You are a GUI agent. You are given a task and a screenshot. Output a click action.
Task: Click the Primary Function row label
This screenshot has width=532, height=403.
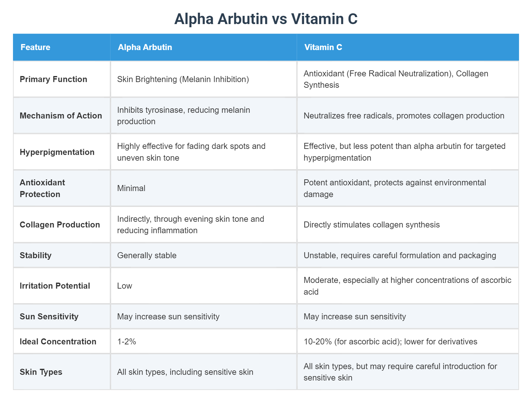(x=54, y=79)
